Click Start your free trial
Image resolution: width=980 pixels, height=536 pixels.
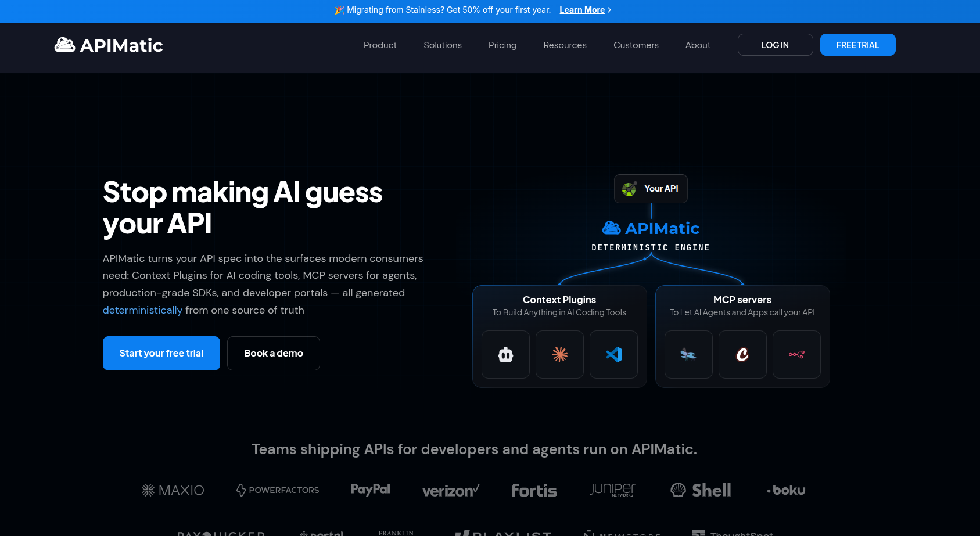pyautogui.click(x=161, y=353)
